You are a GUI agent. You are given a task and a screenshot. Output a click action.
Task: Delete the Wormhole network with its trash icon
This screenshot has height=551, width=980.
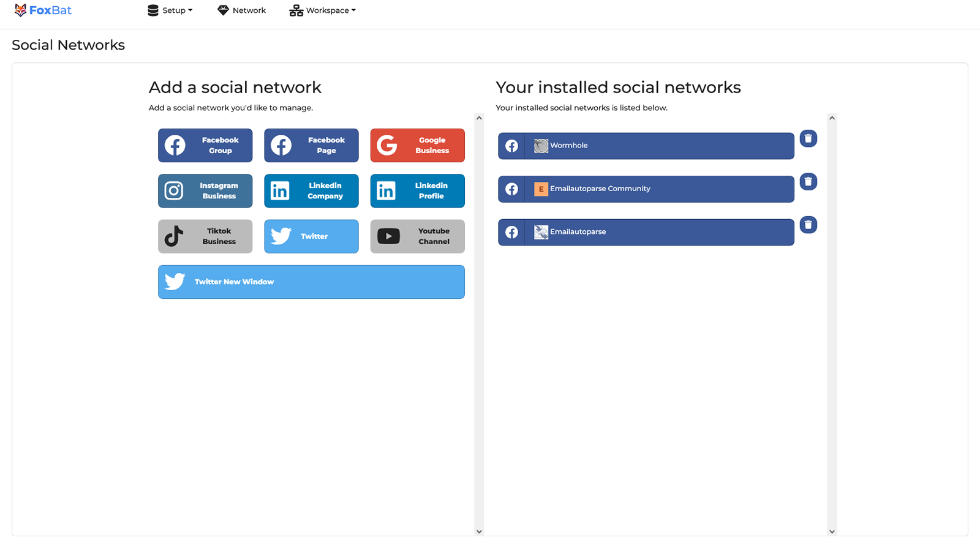click(809, 138)
